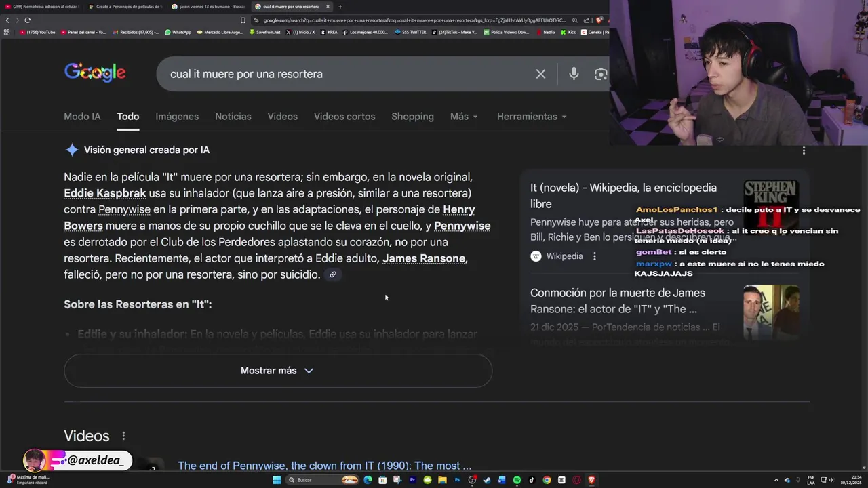Open TikTok from the taskbar

[x=532, y=480]
